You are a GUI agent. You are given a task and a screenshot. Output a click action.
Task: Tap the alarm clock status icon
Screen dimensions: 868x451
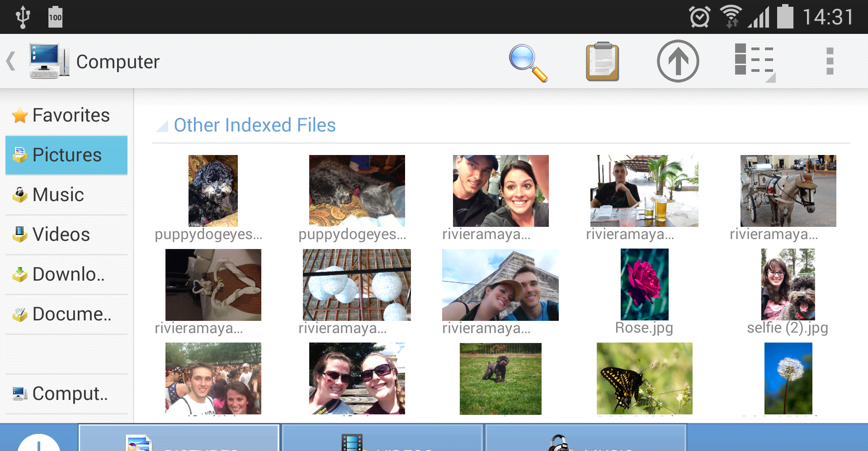(699, 17)
